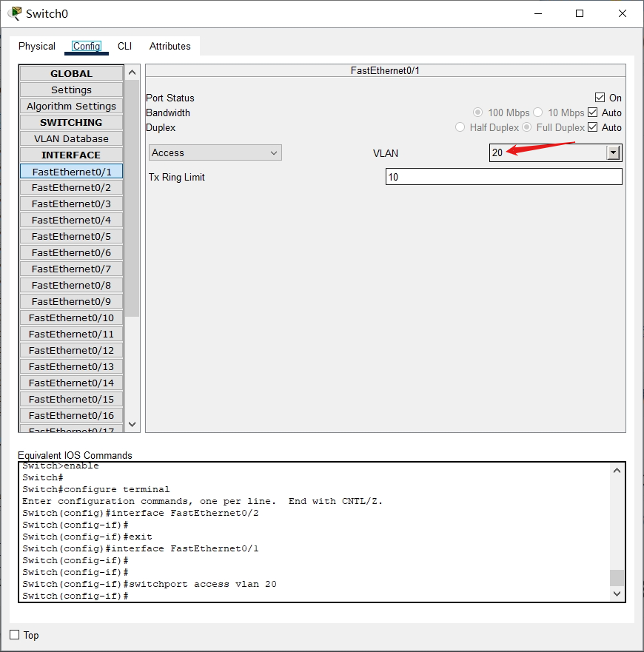Image resolution: width=644 pixels, height=652 pixels.
Task: Click the IOS commands scroll down arrow
Action: click(x=617, y=594)
